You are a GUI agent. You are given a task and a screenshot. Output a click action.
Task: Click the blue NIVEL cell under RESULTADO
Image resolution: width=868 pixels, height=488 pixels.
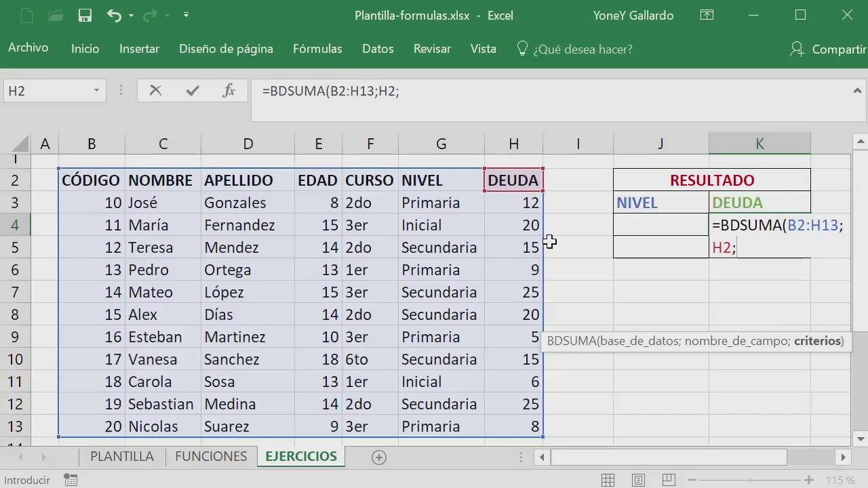661,203
